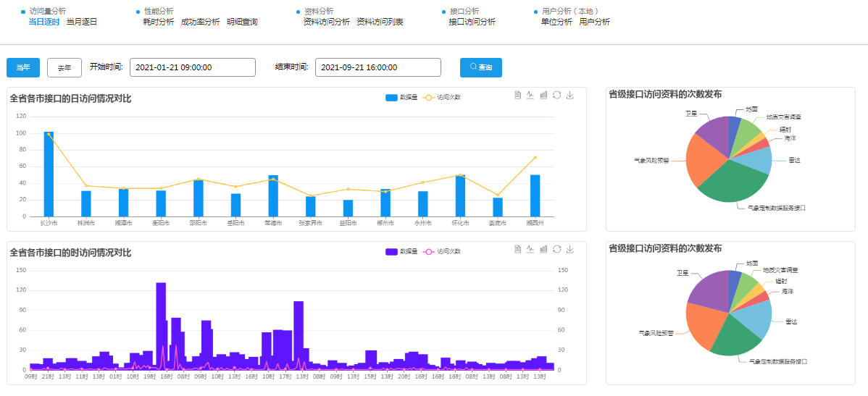Screen dimensions: 868x396
Task: Open the 结束时间 date-time picker
Action: point(377,67)
